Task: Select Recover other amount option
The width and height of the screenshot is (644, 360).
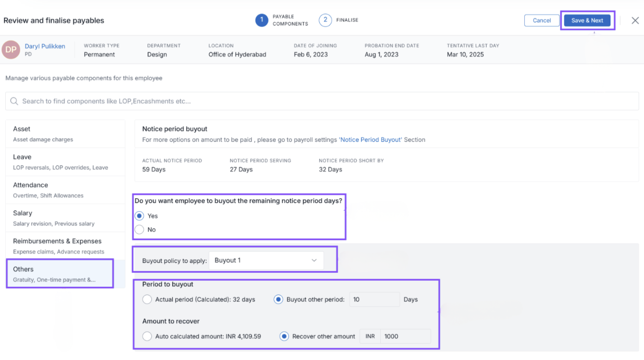Action: (284, 337)
